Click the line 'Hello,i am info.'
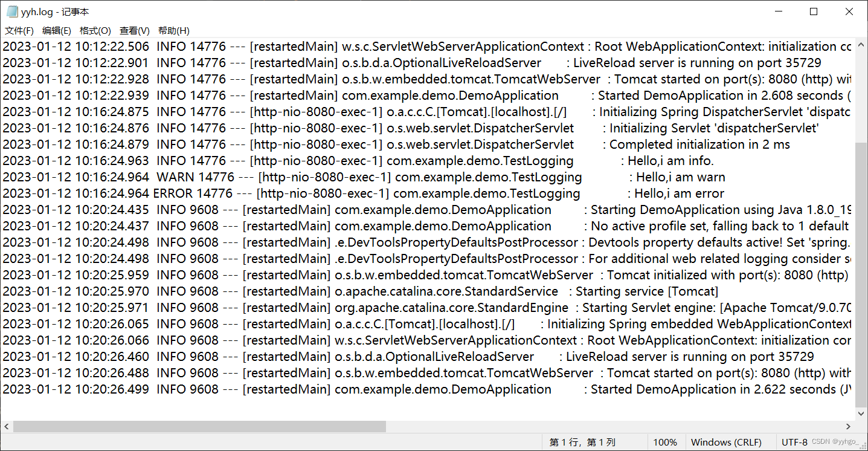The image size is (868, 451). pyautogui.click(x=358, y=161)
